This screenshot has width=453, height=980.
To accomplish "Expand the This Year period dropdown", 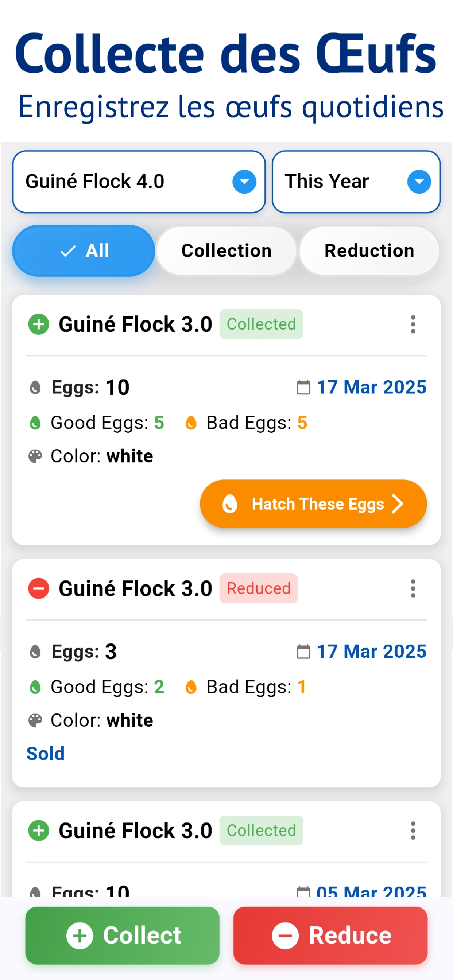I will (356, 182).
